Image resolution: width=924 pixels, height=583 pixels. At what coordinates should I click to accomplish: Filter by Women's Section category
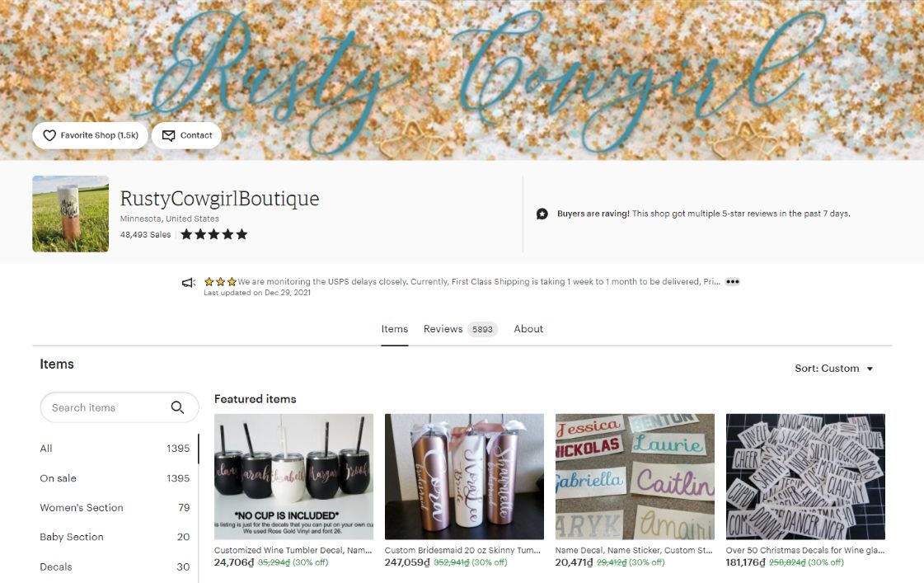[x=115, y=507]
